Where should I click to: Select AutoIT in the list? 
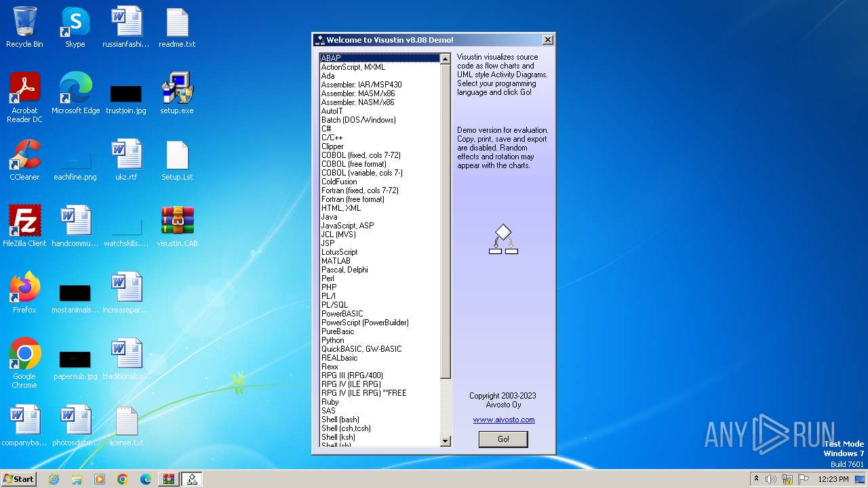(380, 111)
